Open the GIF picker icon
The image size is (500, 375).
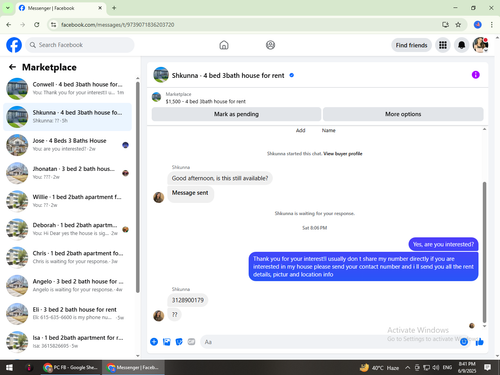(x=191, y=342)
